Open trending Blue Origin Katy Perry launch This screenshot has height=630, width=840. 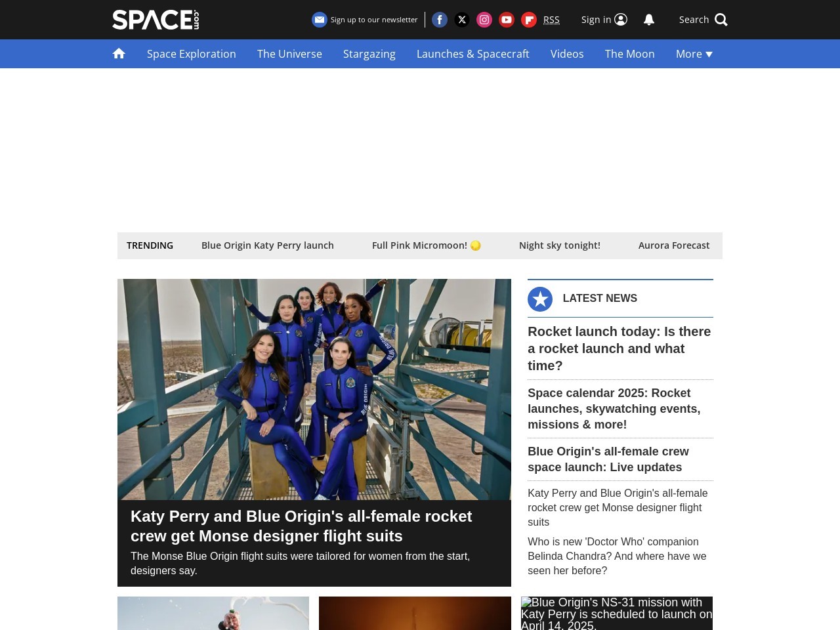coord(268,245)
